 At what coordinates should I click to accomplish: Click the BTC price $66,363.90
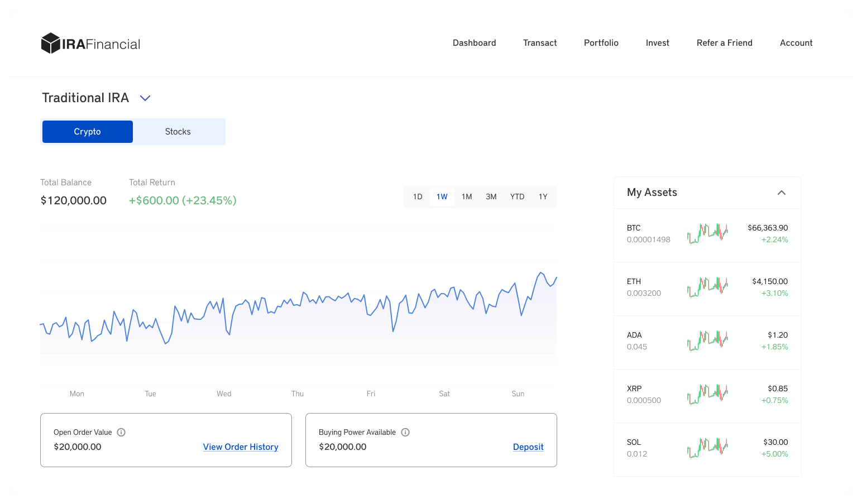pyautogui.click(x=768, y=228)
